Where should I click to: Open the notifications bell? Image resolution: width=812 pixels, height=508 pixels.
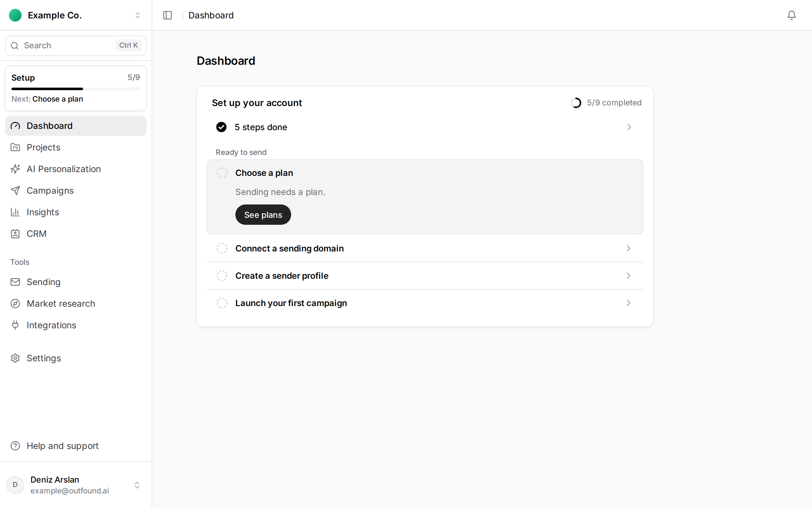(x=791, y=15)
